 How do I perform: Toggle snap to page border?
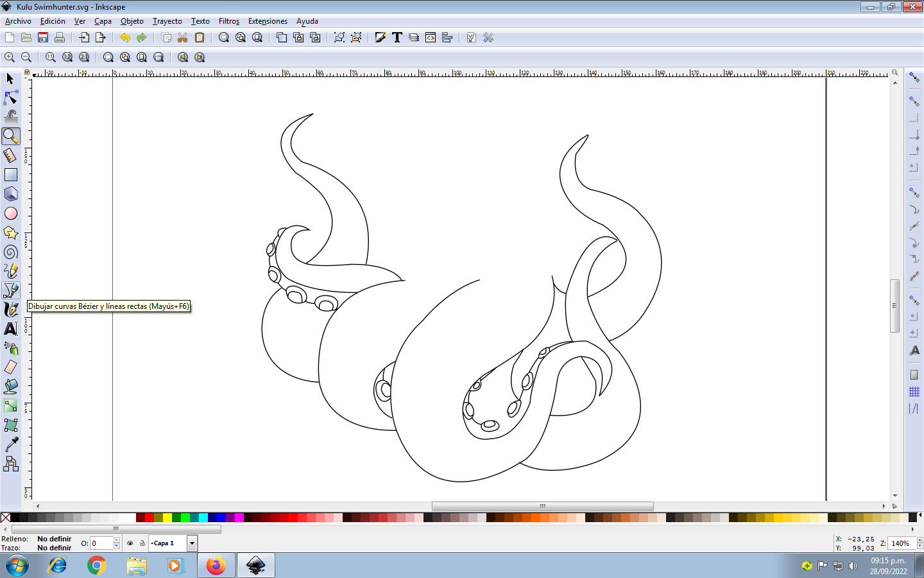[914, 374]
